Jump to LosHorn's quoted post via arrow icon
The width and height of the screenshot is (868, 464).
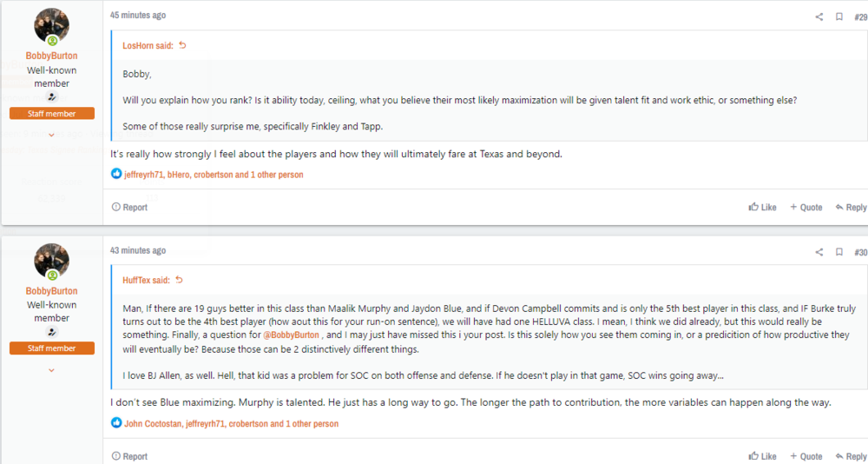tap(182, 45)
